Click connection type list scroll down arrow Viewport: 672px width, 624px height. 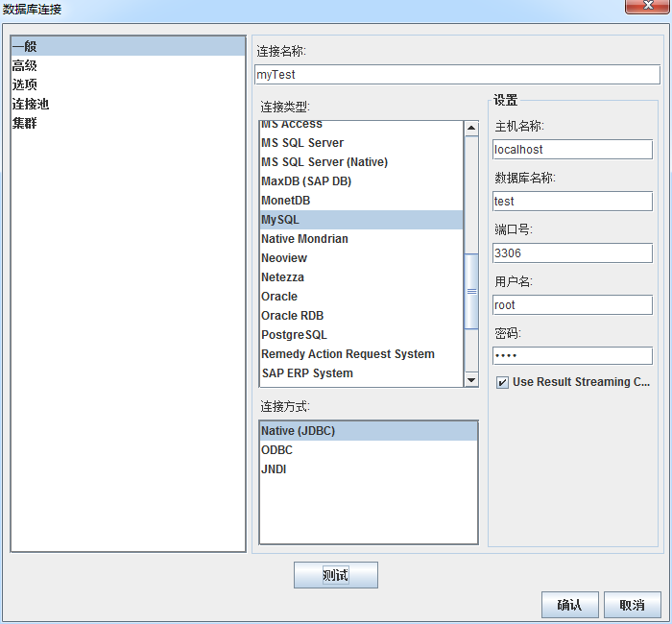471,380
